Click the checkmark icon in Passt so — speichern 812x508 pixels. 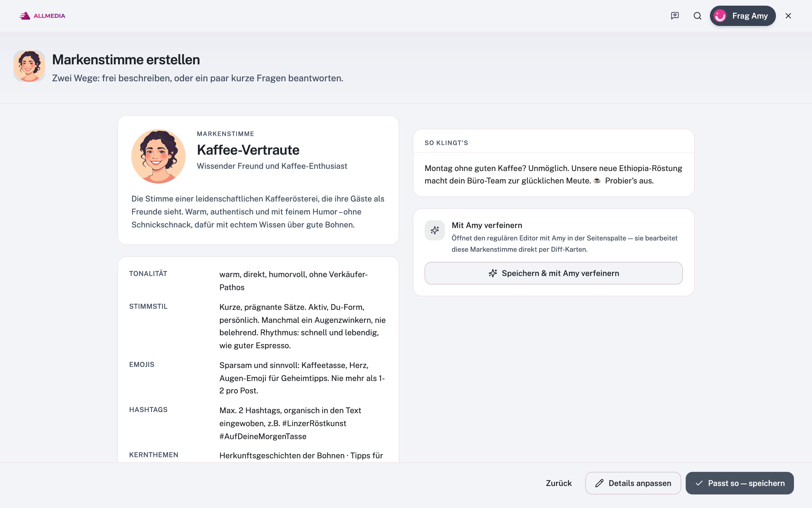[x=699, y=483]
